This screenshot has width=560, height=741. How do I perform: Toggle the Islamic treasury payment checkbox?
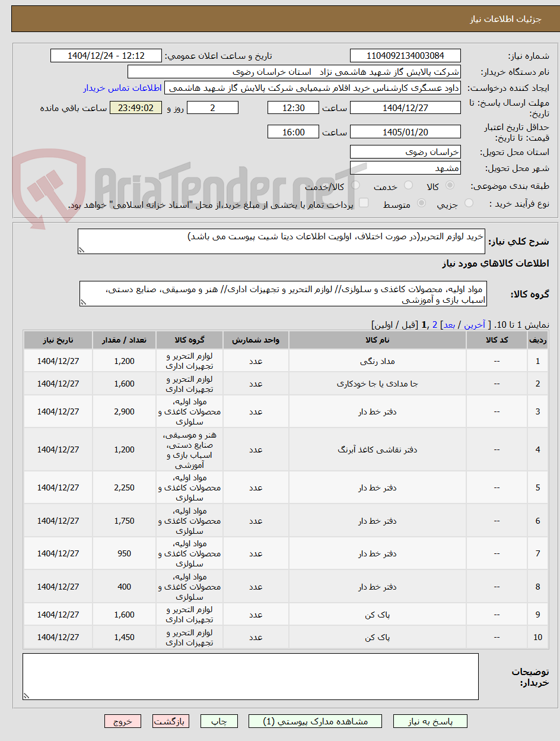coord(364,203)
